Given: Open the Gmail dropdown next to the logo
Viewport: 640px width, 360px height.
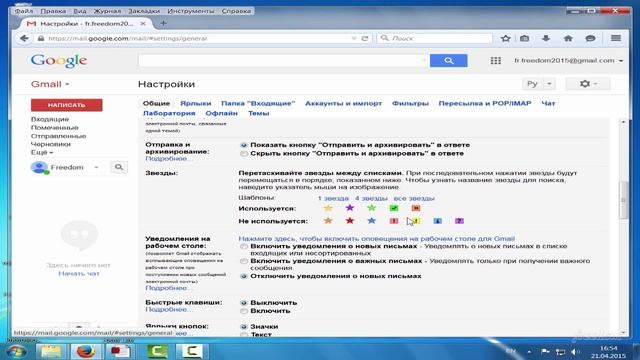Looking at the screenshot, I should pyautogui.click(x=50, y=84).
